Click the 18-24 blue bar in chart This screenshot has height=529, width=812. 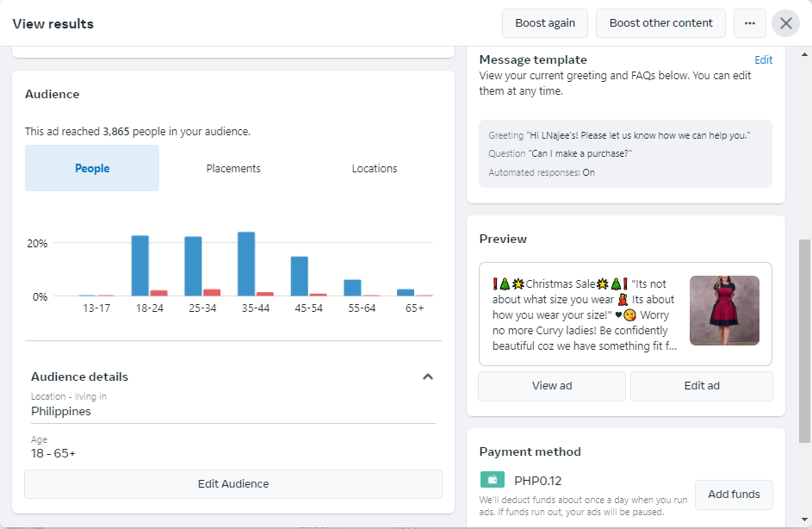tap(139, 266)
